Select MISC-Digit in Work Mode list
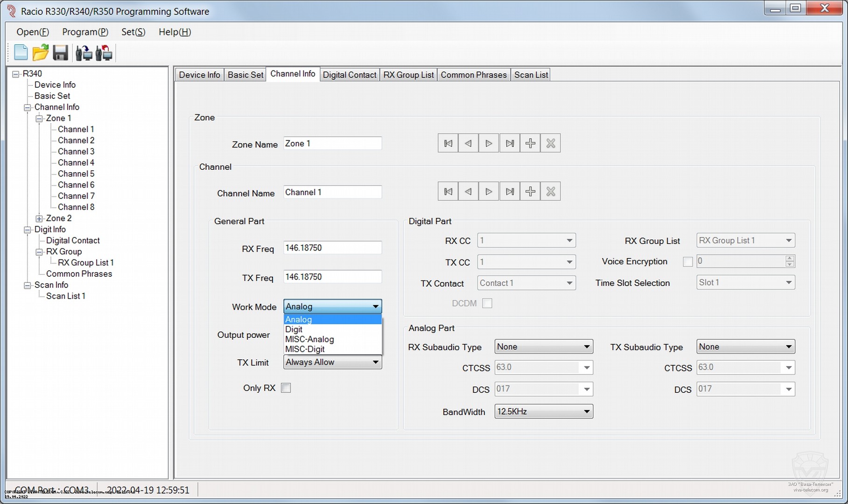The width and height of the screenshot is (848, 504). click(305, 349)
